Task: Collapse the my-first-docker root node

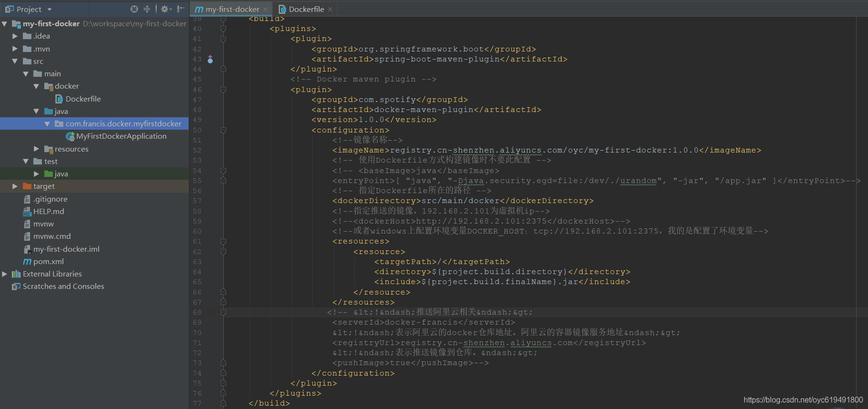Action: point(4,23)
